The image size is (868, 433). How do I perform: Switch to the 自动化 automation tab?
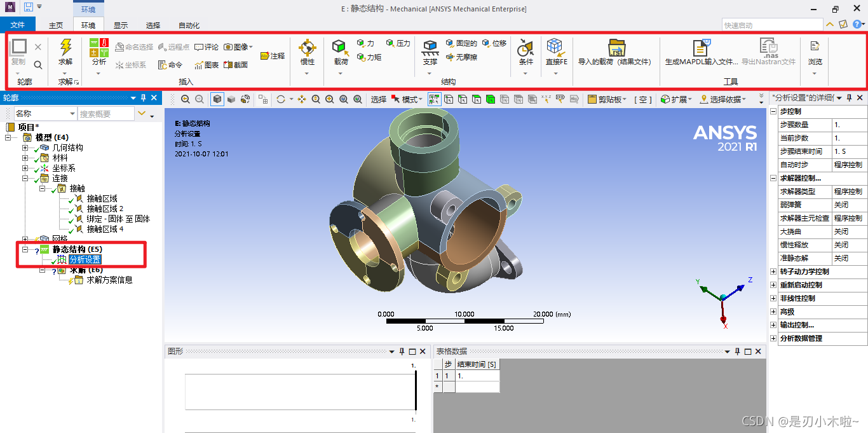coord(189,25)
